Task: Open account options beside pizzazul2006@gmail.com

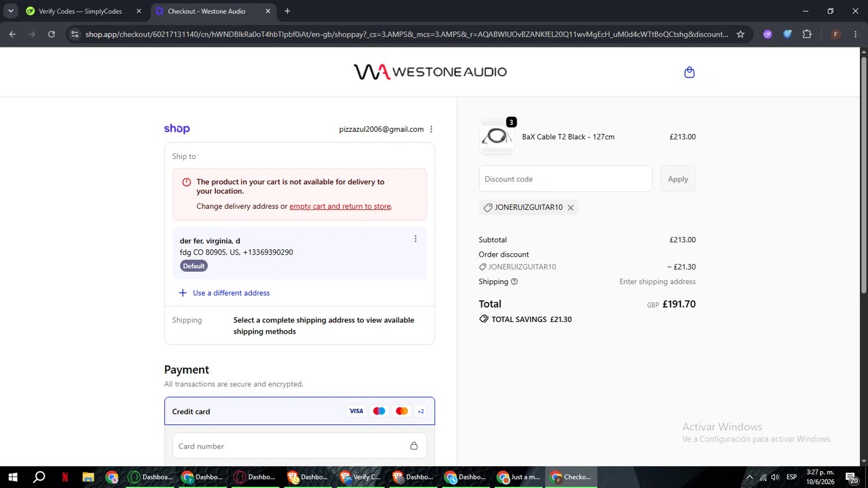Action: [431, 130]
